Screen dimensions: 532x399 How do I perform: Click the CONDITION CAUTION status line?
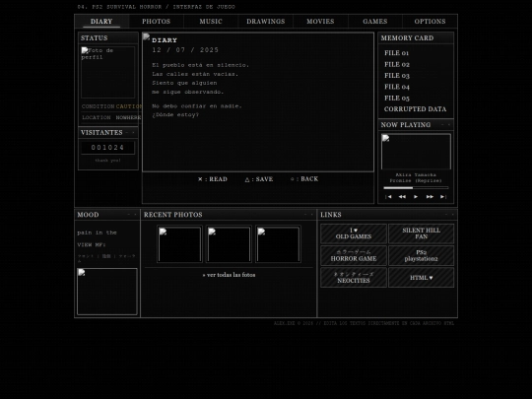point(111,106)
